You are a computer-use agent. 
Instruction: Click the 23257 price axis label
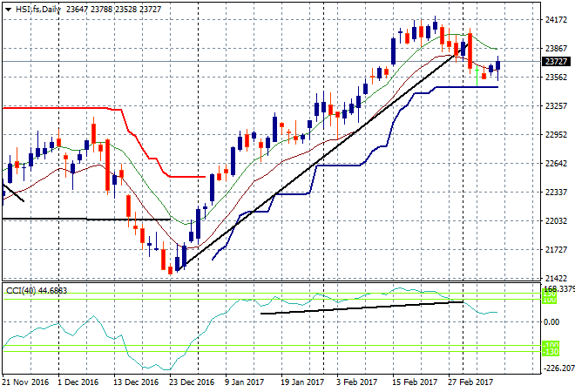coord(556,106)
